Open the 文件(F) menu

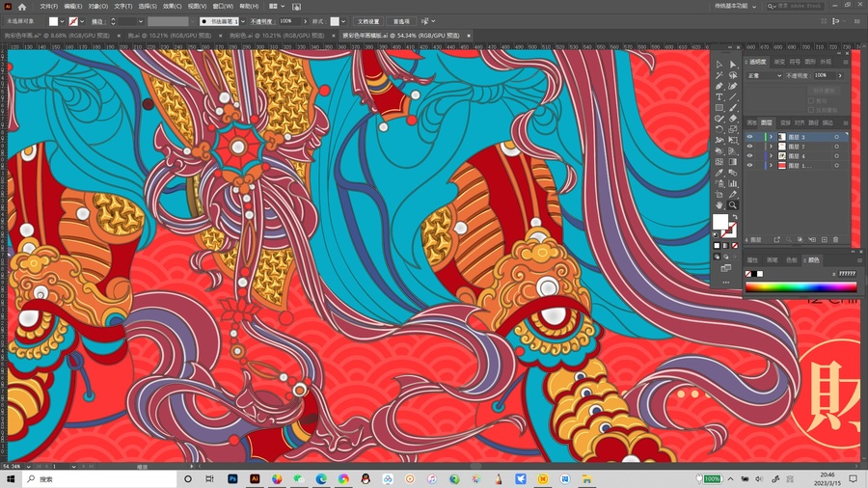tap(49, 7)
